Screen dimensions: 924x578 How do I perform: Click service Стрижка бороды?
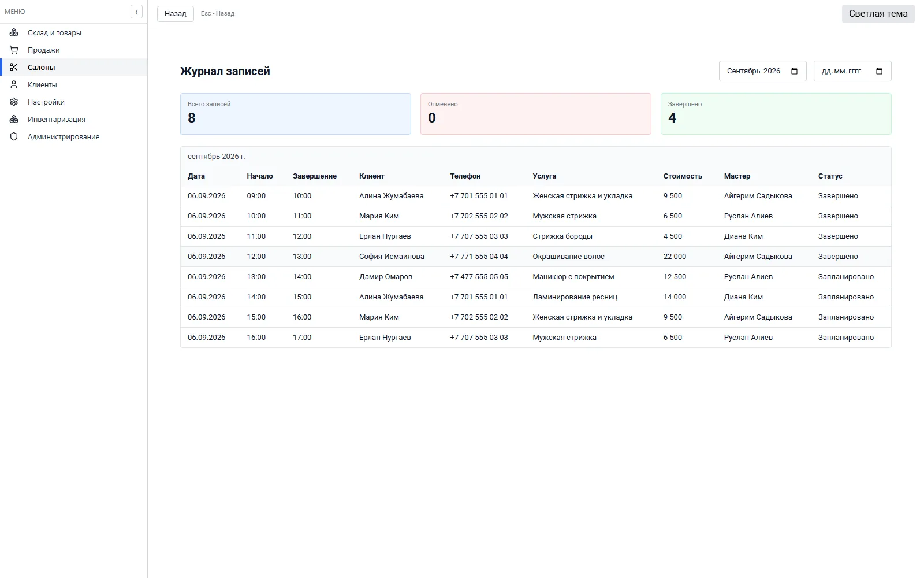tap(562, 236)
